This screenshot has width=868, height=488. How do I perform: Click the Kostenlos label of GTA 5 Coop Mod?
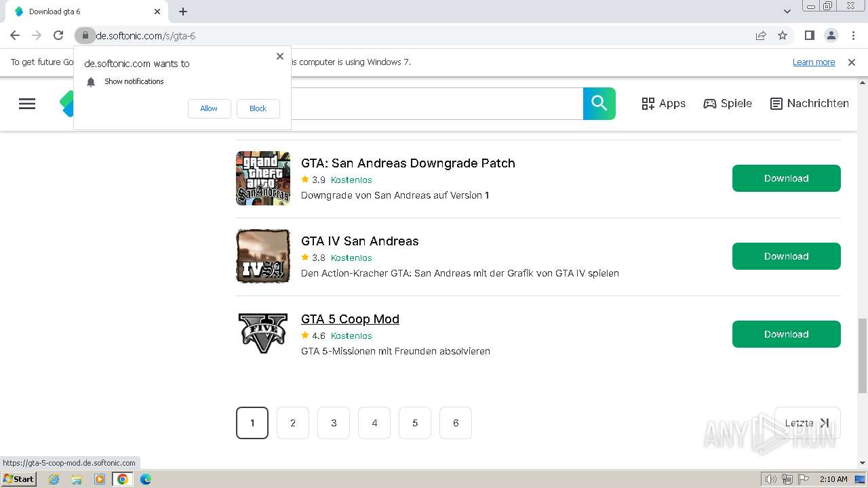351,335
